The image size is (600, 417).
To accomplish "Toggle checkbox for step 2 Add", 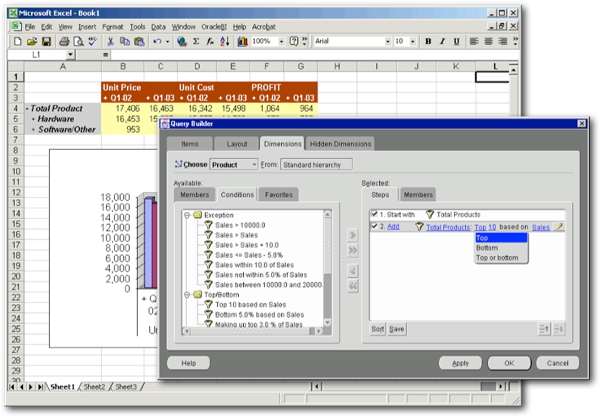I will [x=375, y=228].
